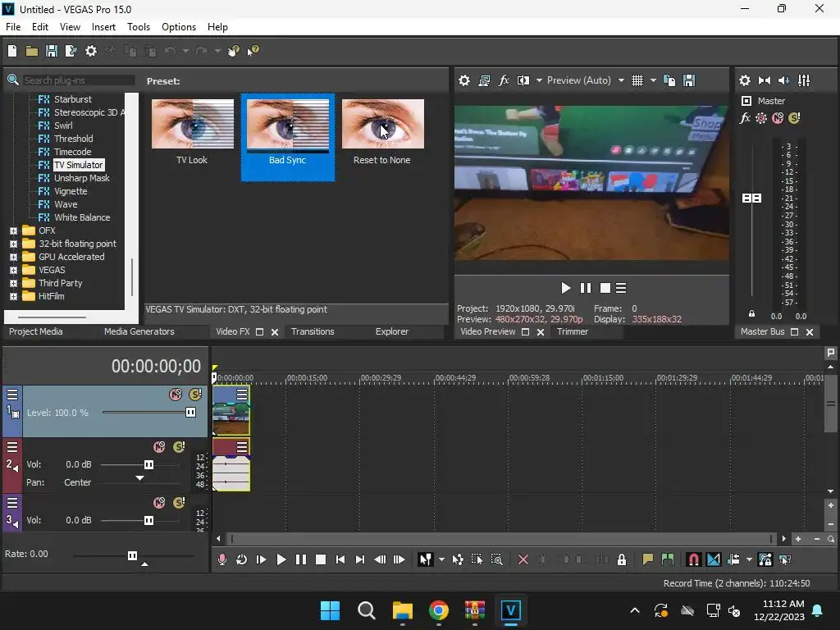Expand the OFX plug-in folder

coord(13,231)
